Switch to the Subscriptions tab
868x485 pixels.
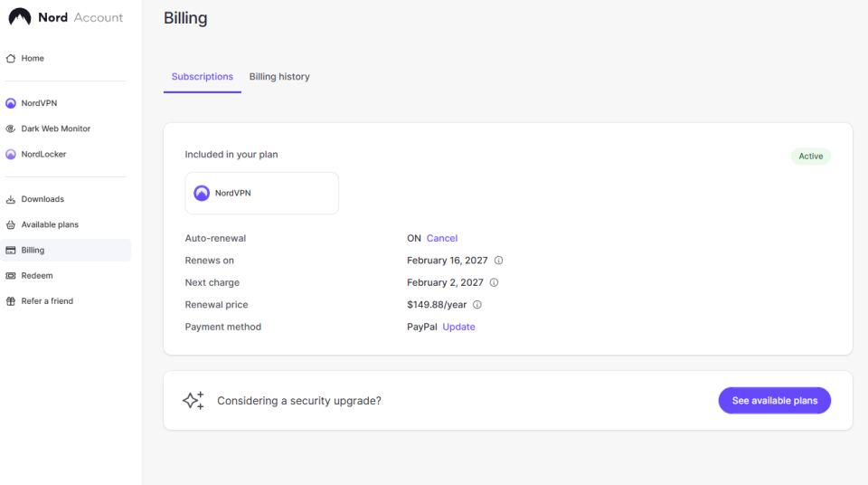(x=202, y=77)
